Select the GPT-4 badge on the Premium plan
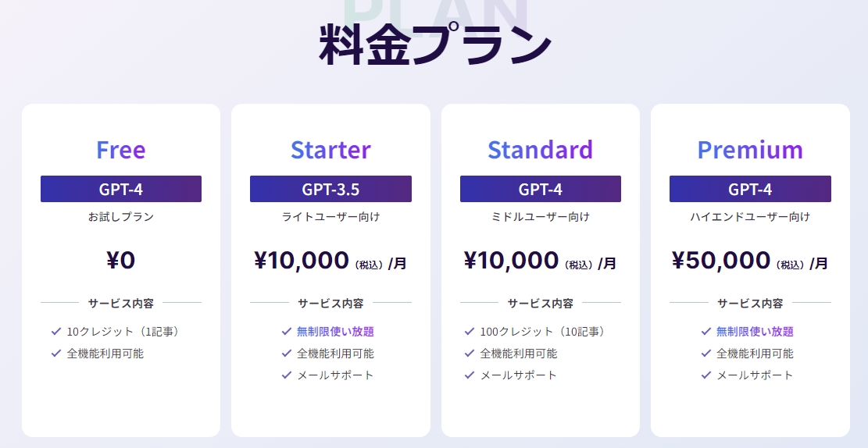The height and width of the screenshot is (448, 868). tap(750, 189)
